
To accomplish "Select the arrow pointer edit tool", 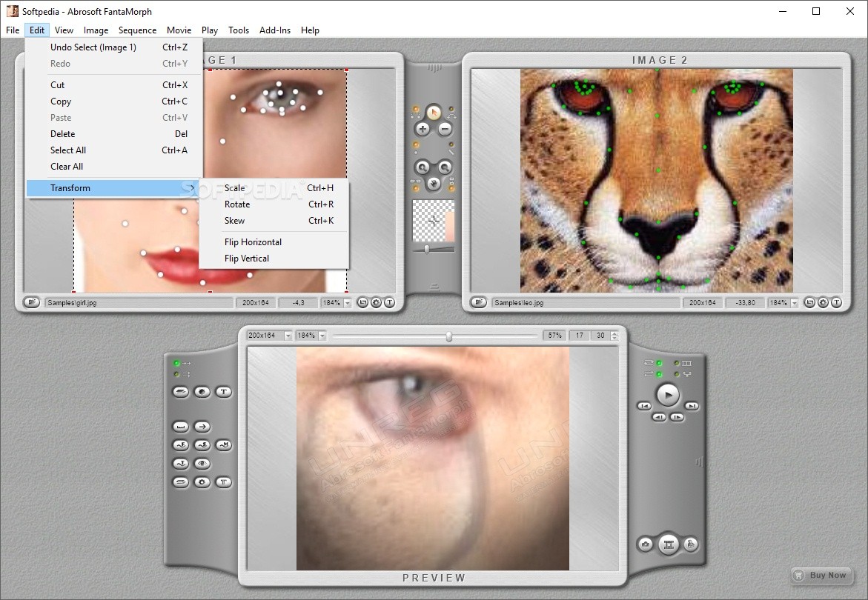I will (x=434, y=113).
